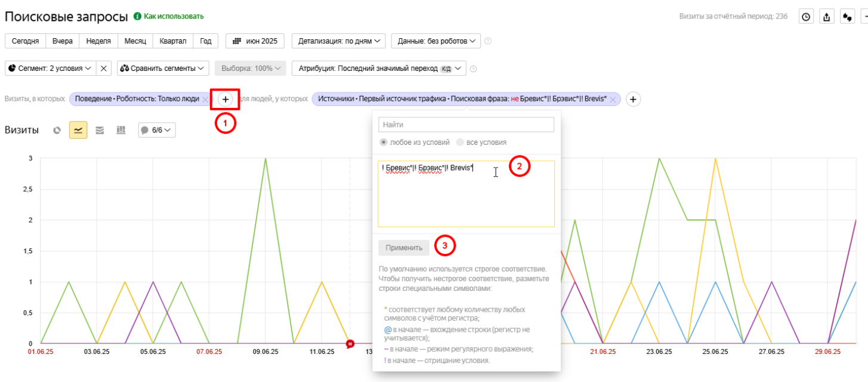Click the help icon beside Данные: без роботов

click(488, 41)
